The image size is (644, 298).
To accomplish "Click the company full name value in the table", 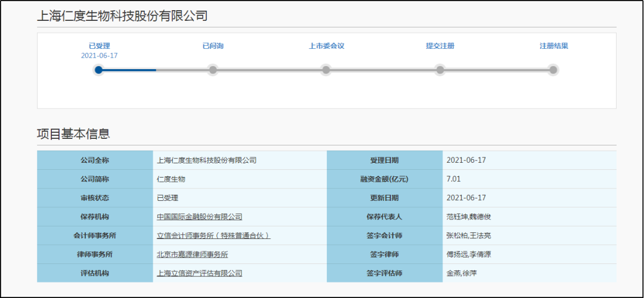I will click(206, 160).
